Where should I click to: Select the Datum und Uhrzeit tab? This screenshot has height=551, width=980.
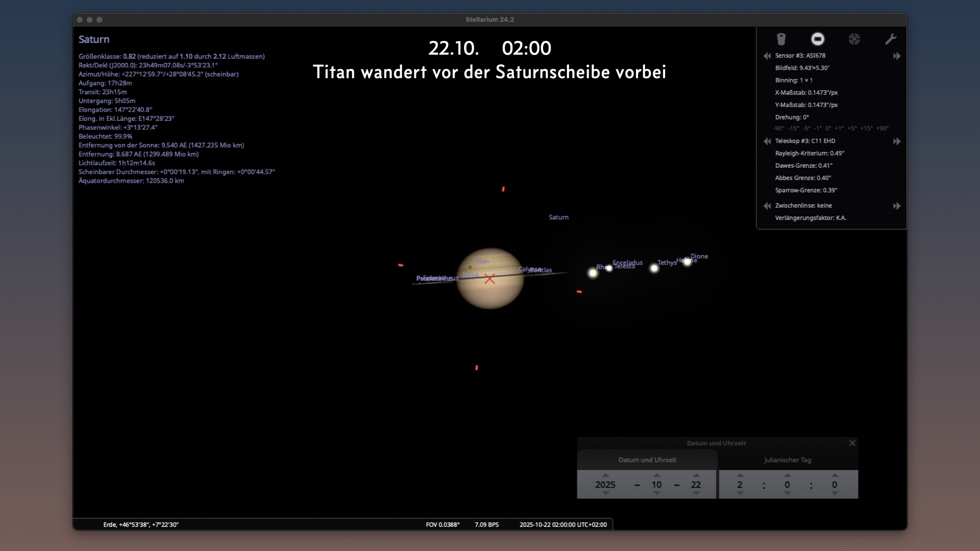[x=647, y=460]
